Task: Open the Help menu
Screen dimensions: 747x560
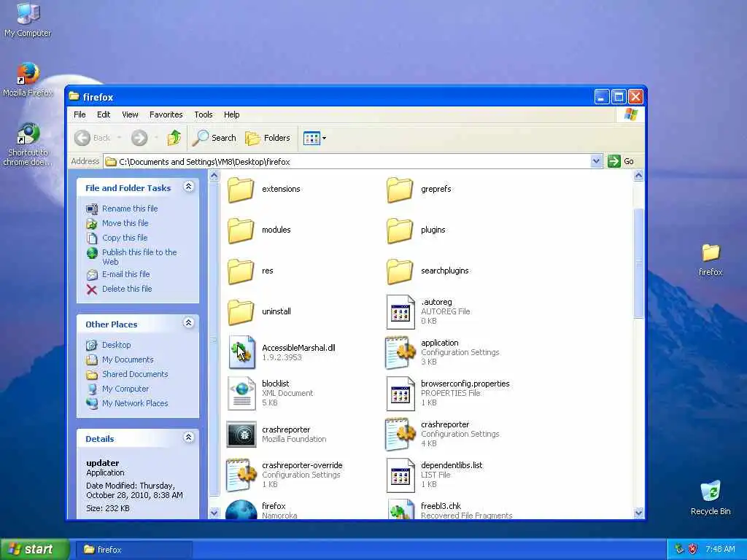Action: 231,114
